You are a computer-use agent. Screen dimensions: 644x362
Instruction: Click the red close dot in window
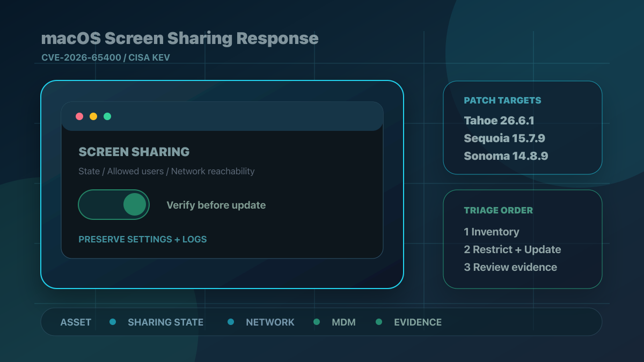[x=79, y=116]
